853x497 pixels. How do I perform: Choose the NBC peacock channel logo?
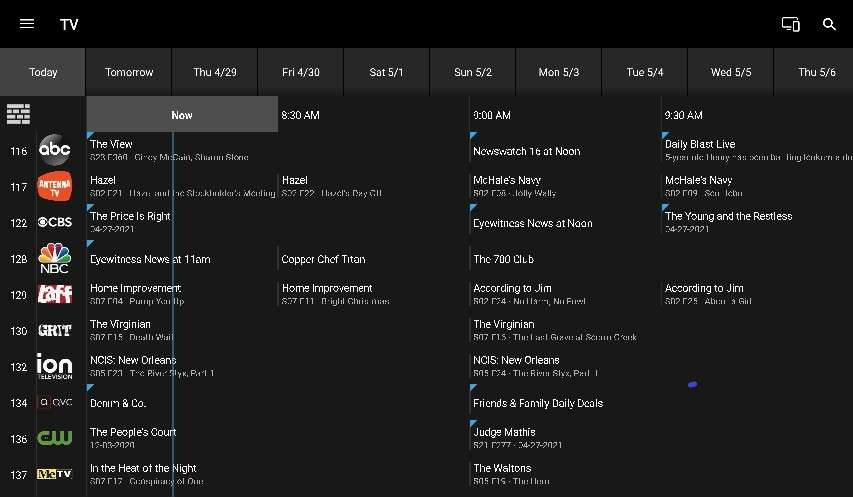[54, 258]
